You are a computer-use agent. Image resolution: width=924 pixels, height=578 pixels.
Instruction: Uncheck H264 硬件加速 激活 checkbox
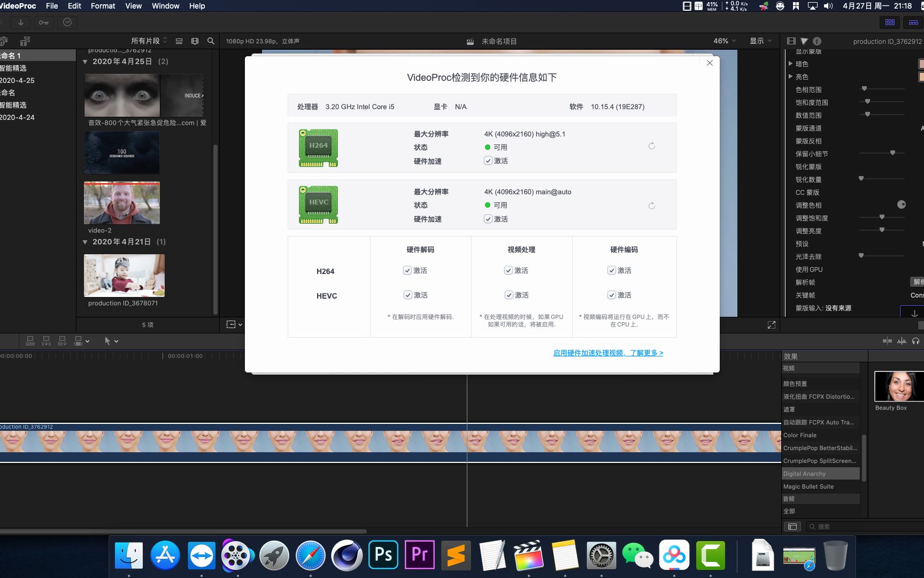tap(488, 160)
